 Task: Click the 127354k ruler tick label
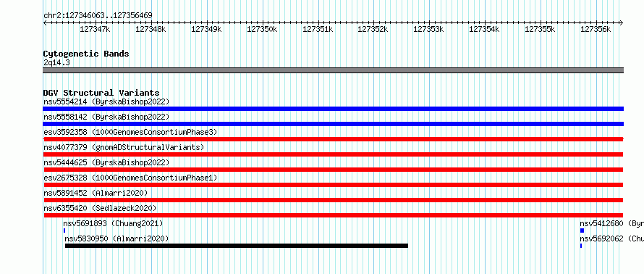click(x=484, y=30)
